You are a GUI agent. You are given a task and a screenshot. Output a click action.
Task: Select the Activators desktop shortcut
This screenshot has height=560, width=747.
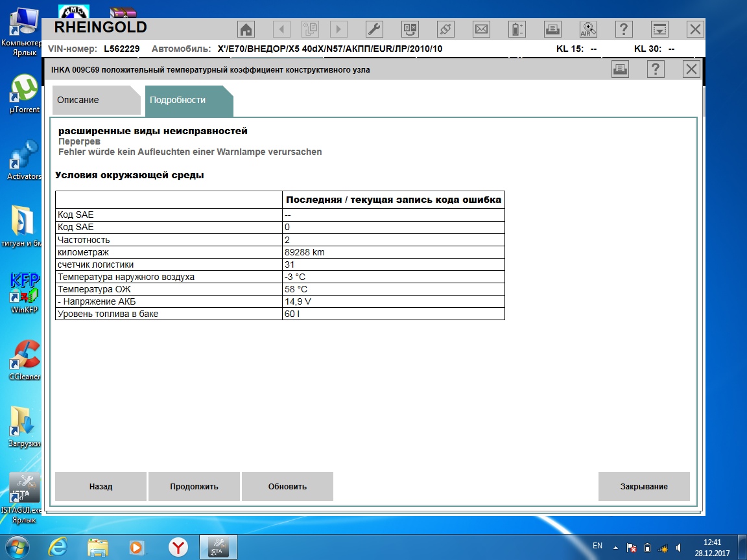tap(24, 160)
